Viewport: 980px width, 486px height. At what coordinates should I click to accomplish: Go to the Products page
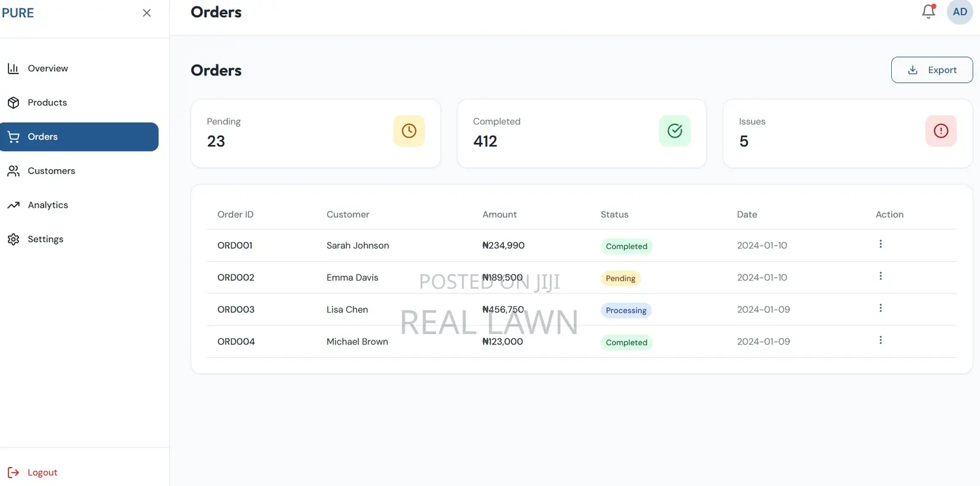coord(79,102)
